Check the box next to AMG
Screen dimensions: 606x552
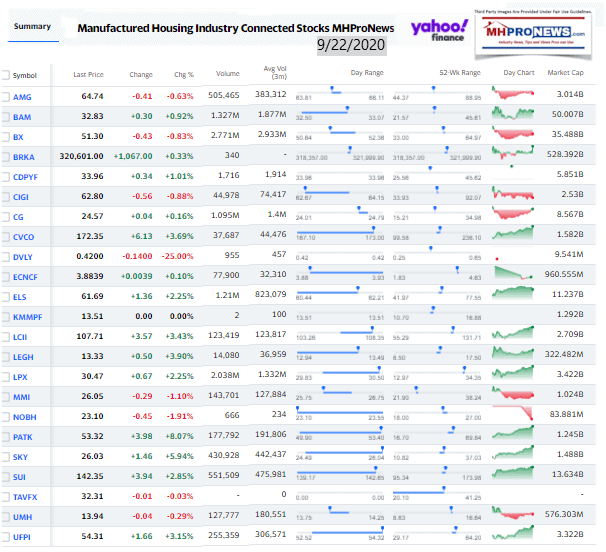[5, 96]
